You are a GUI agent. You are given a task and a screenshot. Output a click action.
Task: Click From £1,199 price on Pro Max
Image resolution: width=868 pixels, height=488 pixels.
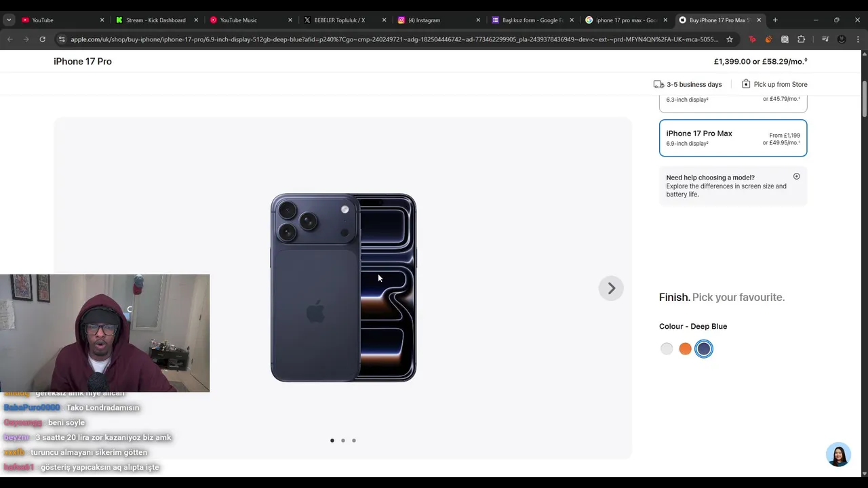coord(785,136)
